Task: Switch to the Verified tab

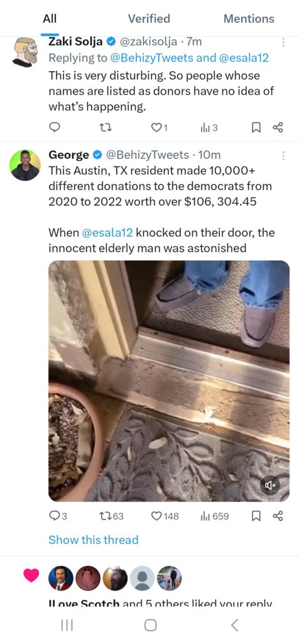Action: pyautogui.click(x=149, y=18)
